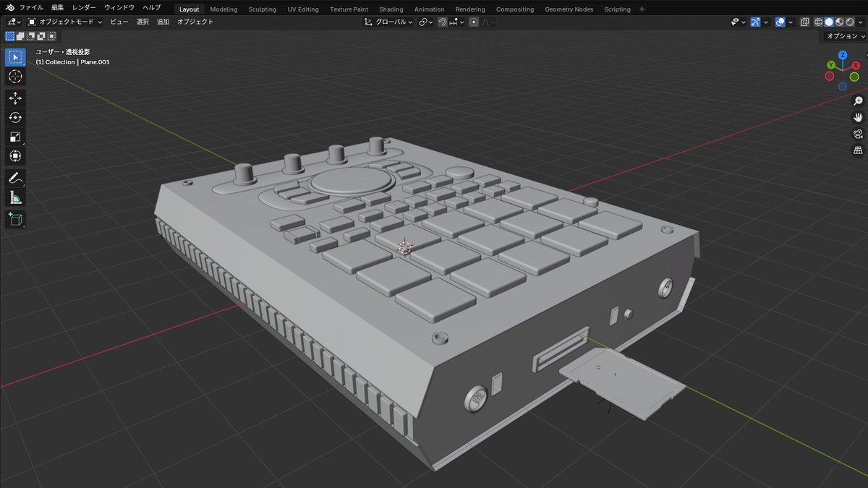Screen dimensions: 868x488
Task: Click the zoom magnifier control in the sidebar
Action: pos(858,100)
